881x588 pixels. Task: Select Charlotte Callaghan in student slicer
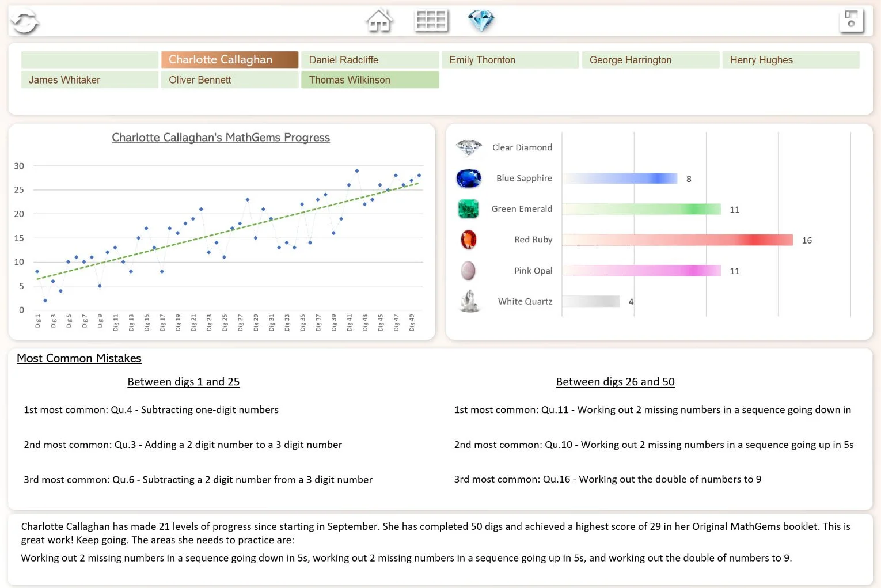point(230,60)
